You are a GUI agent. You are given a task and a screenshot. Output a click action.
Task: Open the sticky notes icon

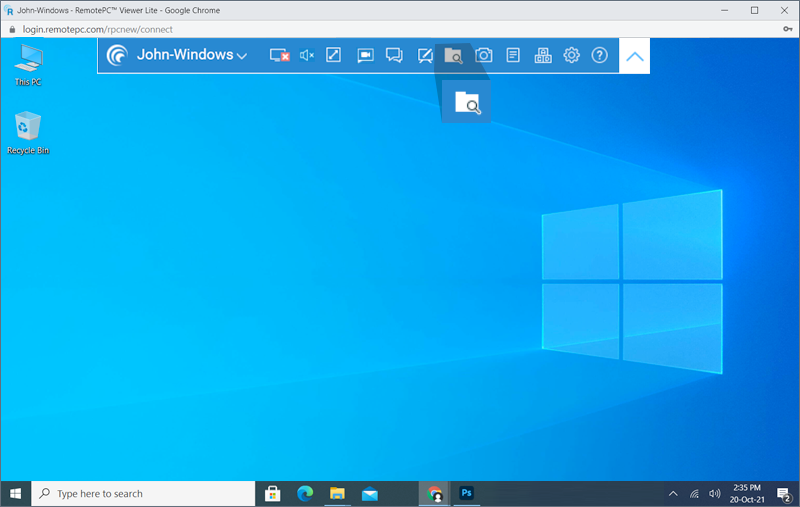512,55
